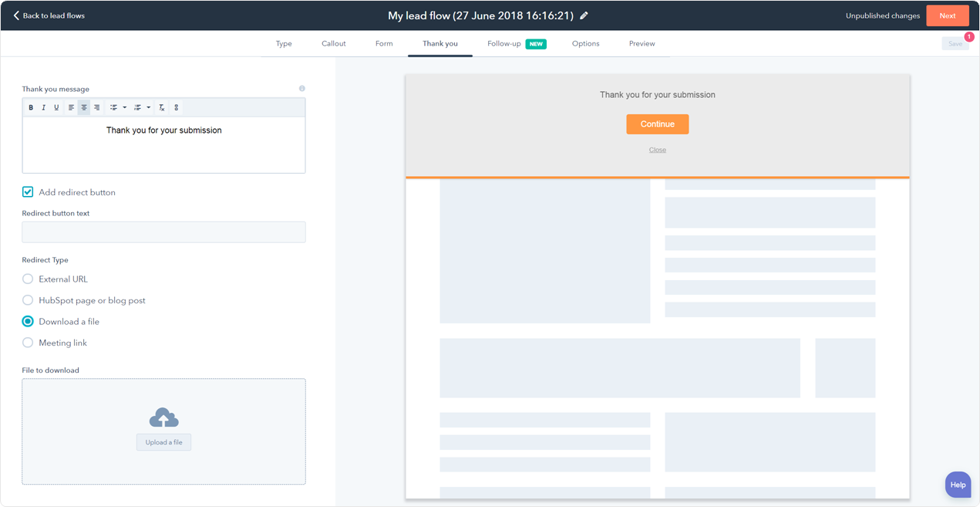Choose Meeting link redirect option
Screen dimensions: 980x507
28,343
